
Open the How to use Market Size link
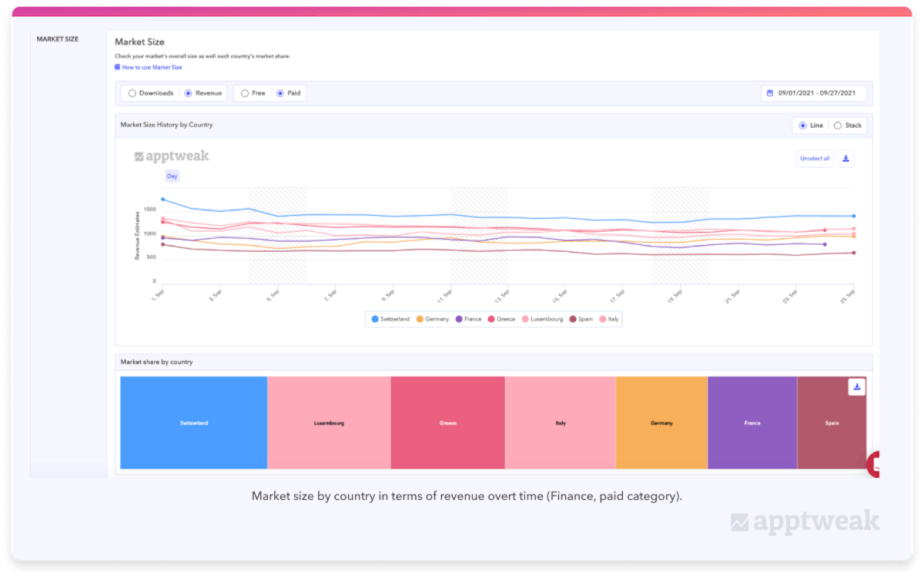152,68
